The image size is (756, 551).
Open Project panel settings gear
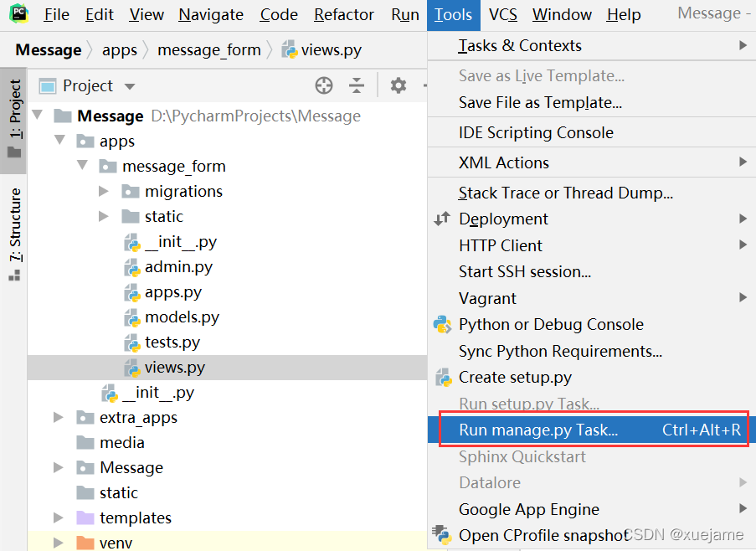398,85
